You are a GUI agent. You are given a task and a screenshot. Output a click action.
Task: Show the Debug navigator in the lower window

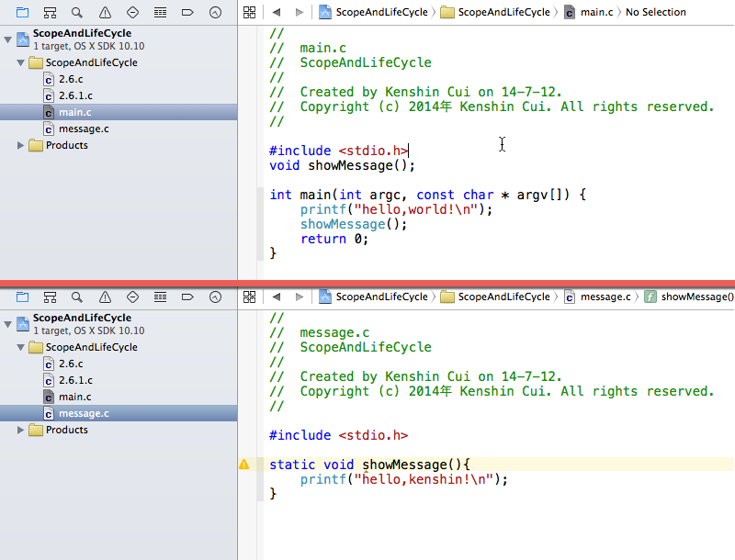click(x=160, y=297)
